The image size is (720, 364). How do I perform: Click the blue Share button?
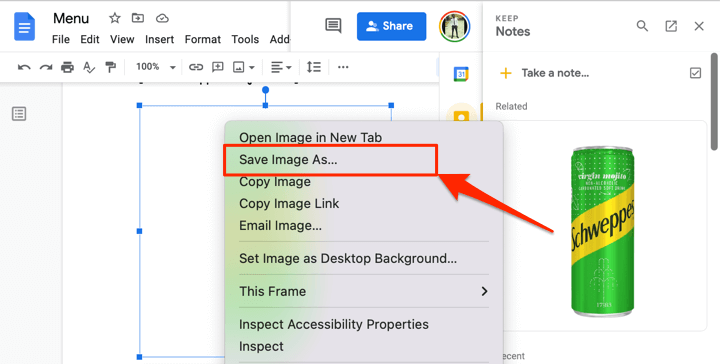pos(391,26)
